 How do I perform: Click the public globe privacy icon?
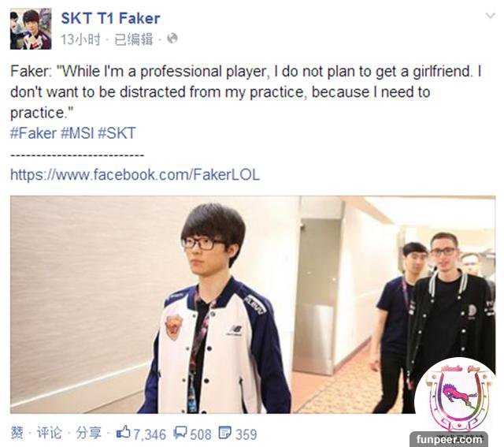[172, 39]
